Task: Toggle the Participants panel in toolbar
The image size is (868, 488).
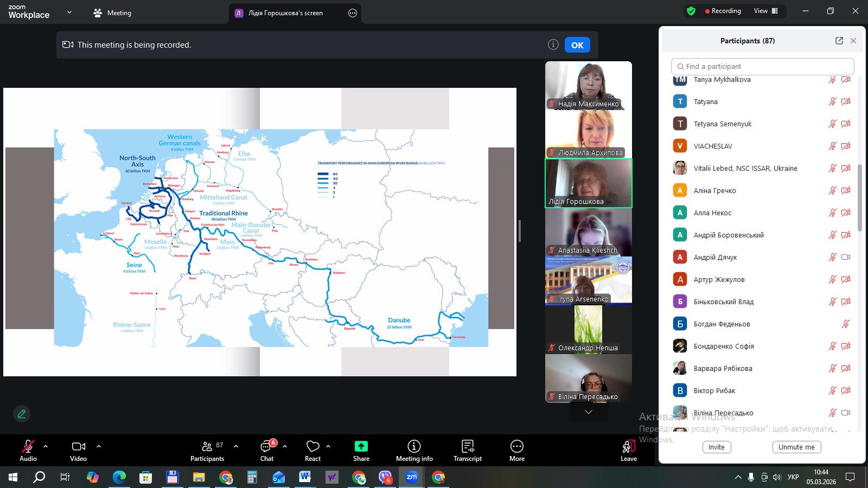Action: coord(207,450)
